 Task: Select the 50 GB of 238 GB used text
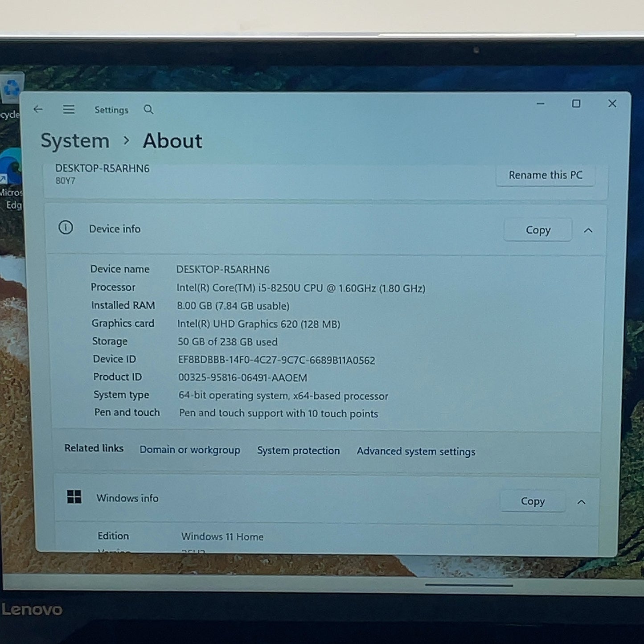tap(227, 342)
